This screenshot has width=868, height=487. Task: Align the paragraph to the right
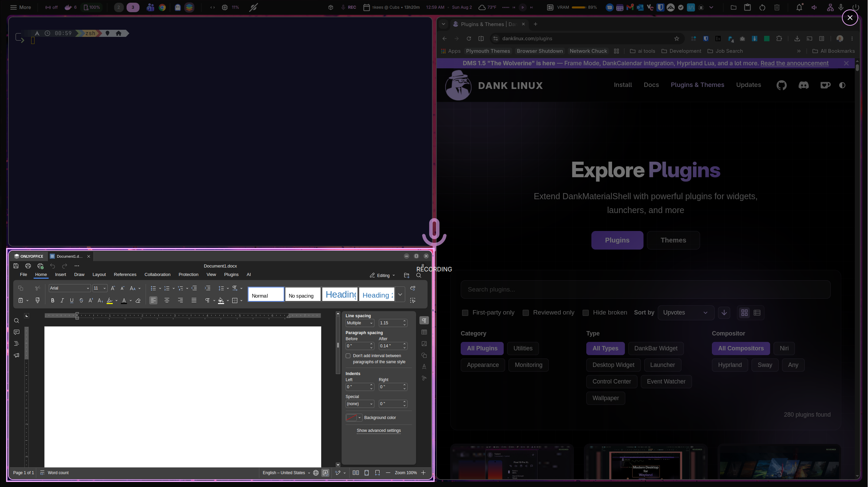(180, 300)
